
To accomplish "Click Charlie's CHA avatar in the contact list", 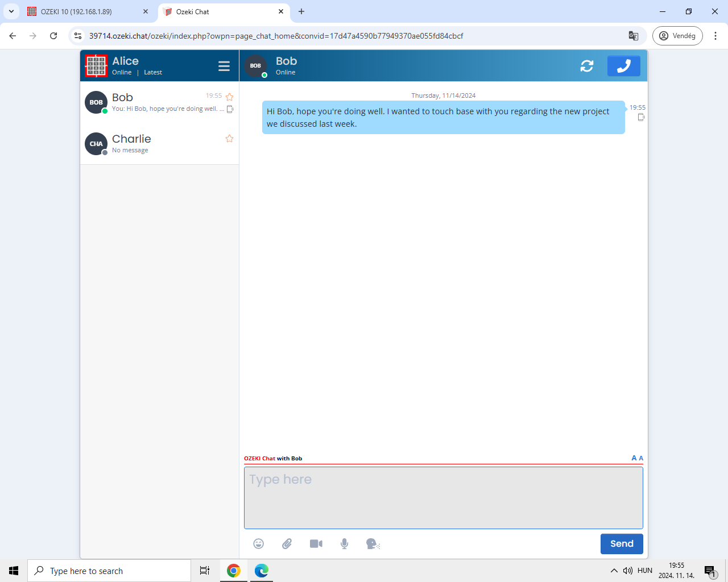I will click(x=96, y=144).
